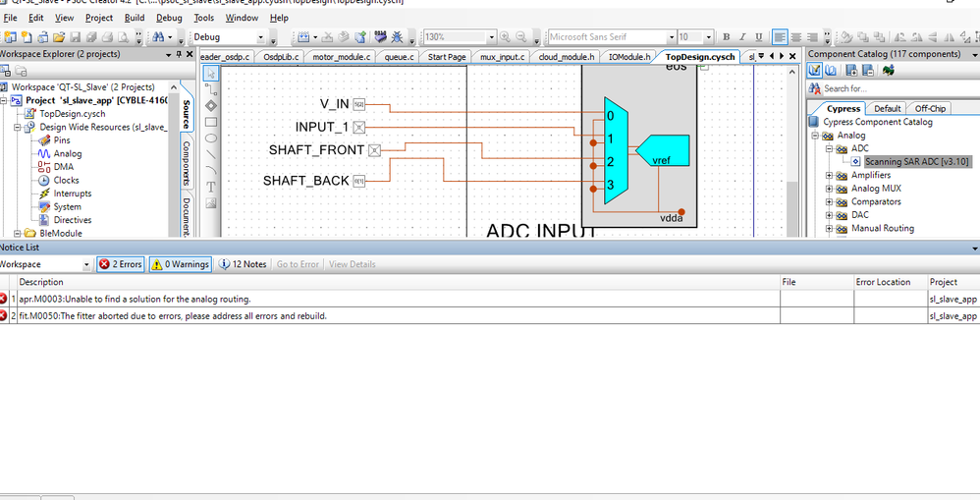Collapse the Design Wide Resources tree node
The width and height of the screenshot is (980, 500).
click(x=18, y=127)
